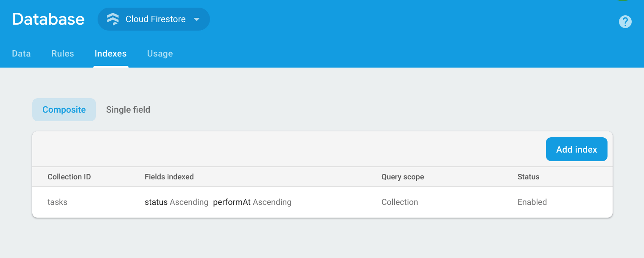
Task: Open the service picker labeled Cloud Firestore
Action: pos(154,19)
